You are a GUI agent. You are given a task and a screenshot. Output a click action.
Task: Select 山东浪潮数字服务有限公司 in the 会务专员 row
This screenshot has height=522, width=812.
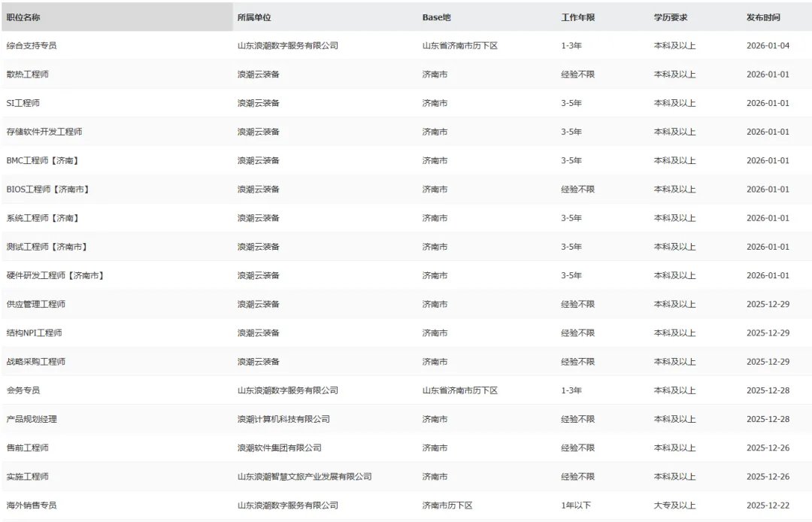pyautogui.click(x=288, y=390)
